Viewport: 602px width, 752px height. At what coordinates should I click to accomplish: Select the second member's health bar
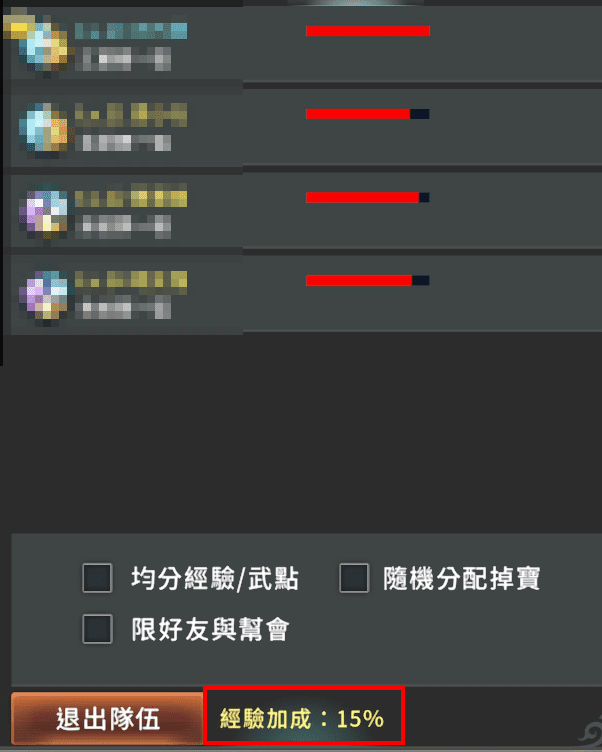[368, 114]
